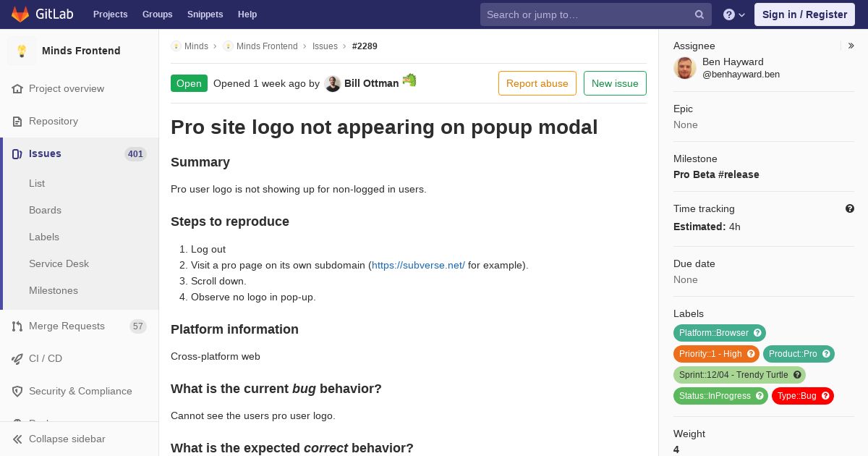Open the Help menu item in navbar
The height and width of the screenshot is (456, 868).
[x=247, y=14]
